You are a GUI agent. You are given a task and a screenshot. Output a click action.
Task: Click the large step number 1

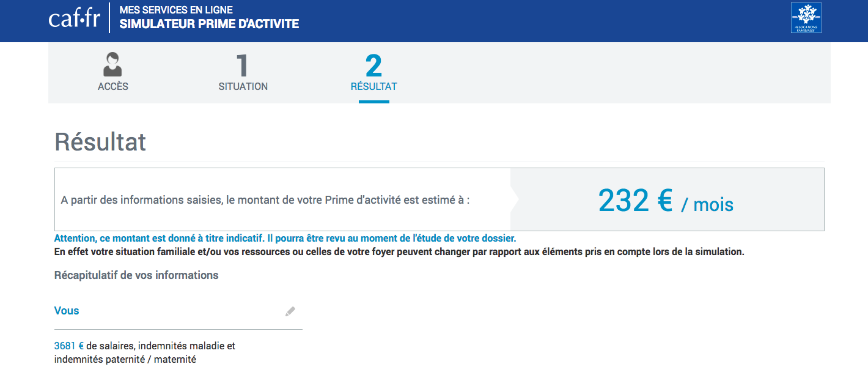click(243, 66)
